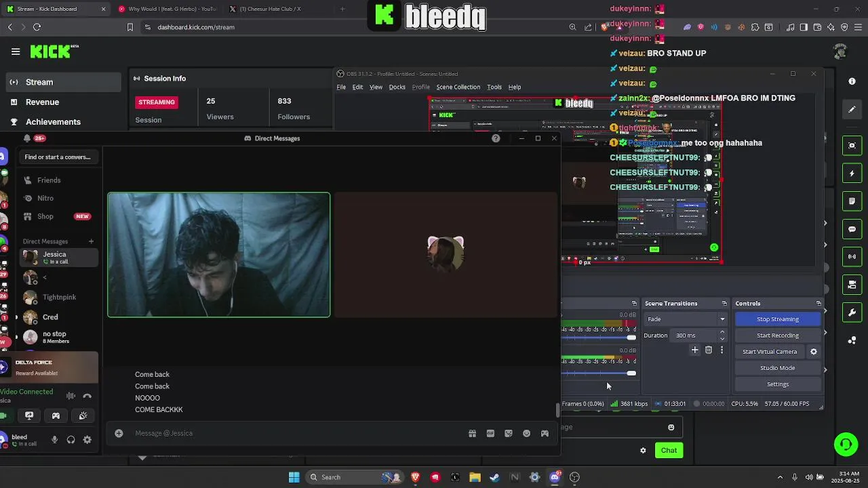Viewport: 868px width, 488px height.
Task: Add a scene transition plus icon in OBS
Action: [x=694, y=350]
